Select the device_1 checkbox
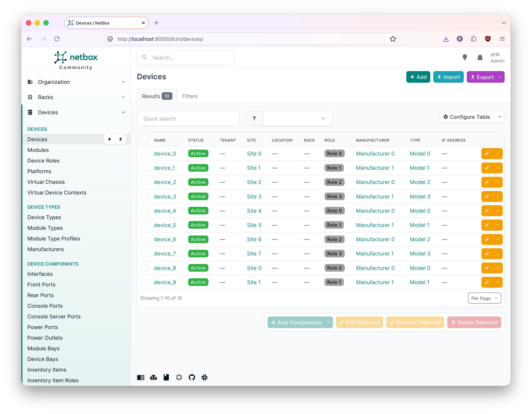 coord(144,168)
